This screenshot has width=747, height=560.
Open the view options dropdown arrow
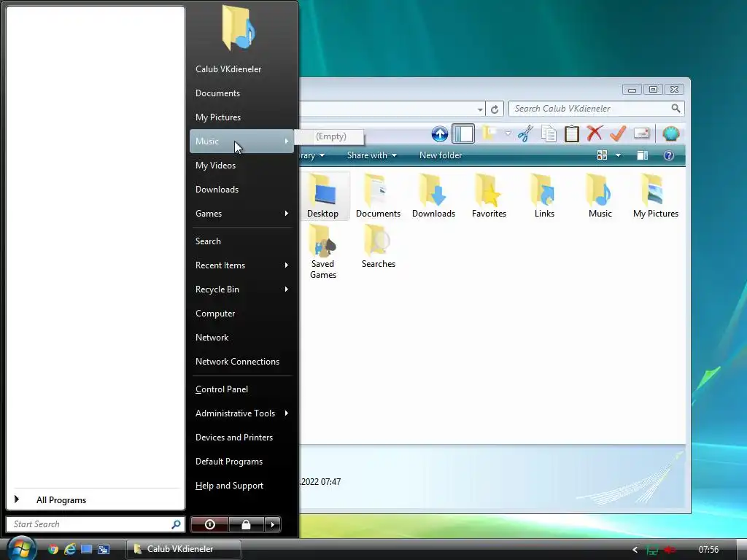tap(618, 155)
